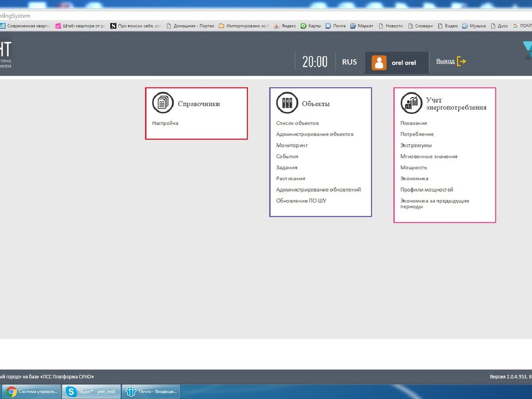Select Мгновенные значения link
This screenshot has height=399, width=532.
pyautogui.click(x=429, y=156)
